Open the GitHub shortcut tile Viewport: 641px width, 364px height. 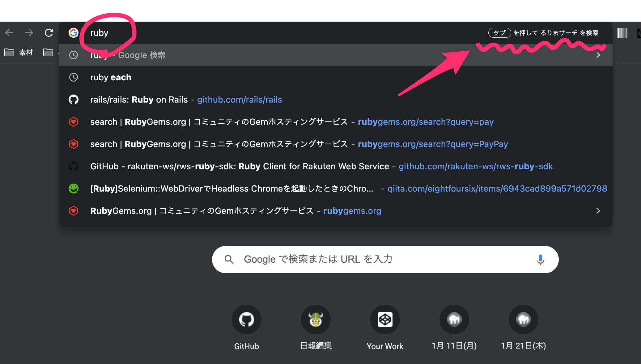247,328
